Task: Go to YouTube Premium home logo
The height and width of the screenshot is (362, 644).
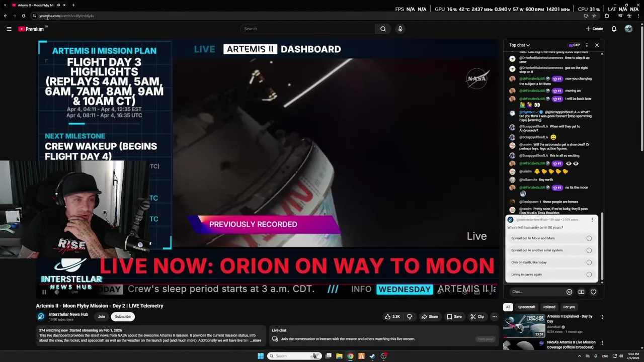Action: 31,29
